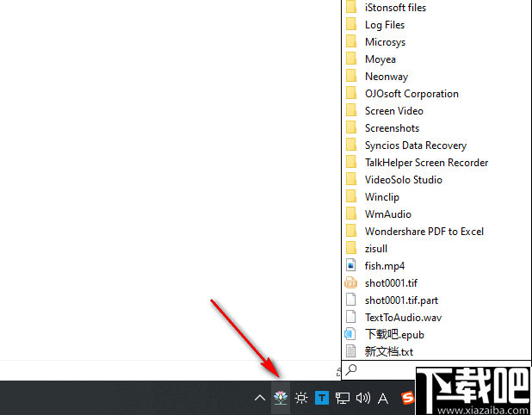532x415 pixels.
Task: Open the volume speaker icon
Action: [362, 398]
